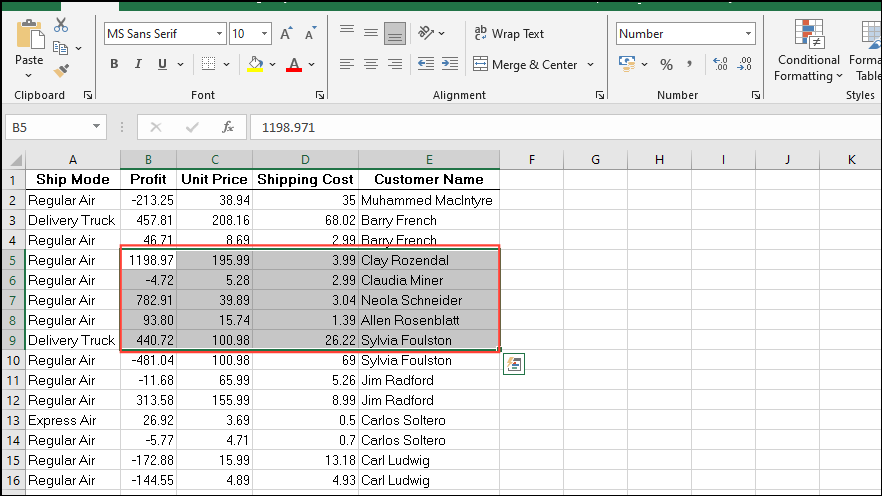This screenshot has height=496, width=882.
Task: Click the Increase Font Size icon
Action: [286, 34]
